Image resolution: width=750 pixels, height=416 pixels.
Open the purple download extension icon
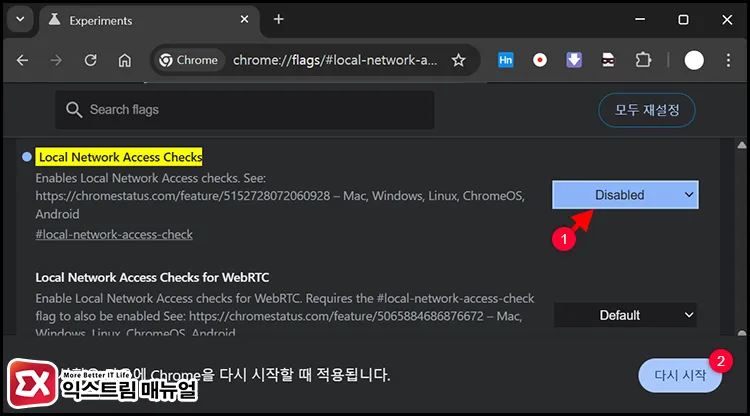click(574, 60)
